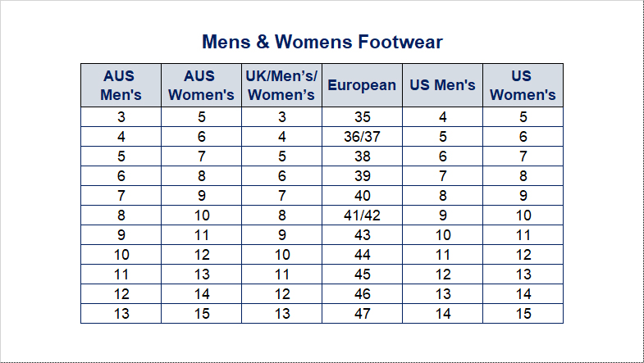Select the AUS Men's column header
Image resolution: width=644 pixels, height=363 pixels.
tap(121, 85)
